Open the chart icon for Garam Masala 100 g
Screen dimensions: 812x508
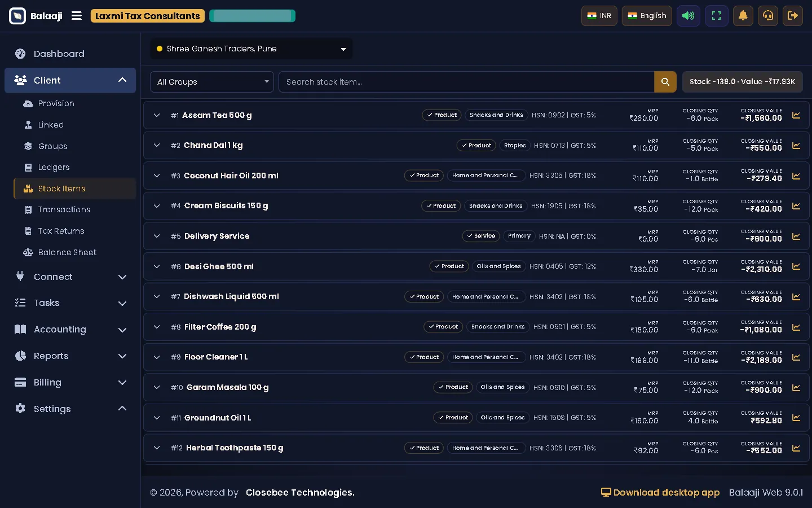coord(796,388)
